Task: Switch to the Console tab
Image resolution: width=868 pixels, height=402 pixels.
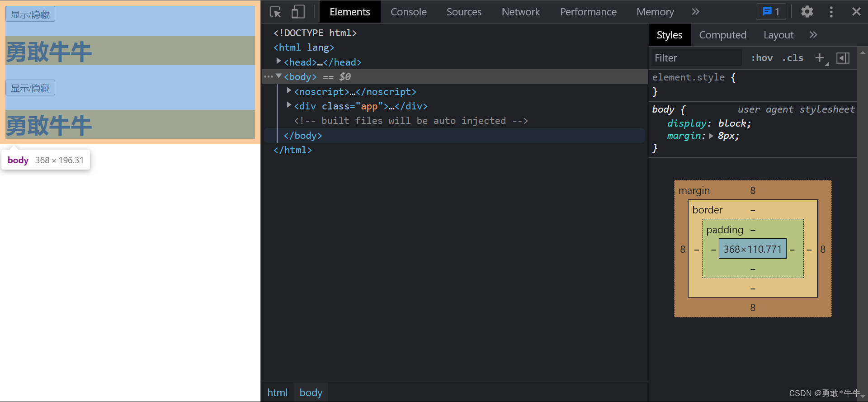Action: point(408,12)
